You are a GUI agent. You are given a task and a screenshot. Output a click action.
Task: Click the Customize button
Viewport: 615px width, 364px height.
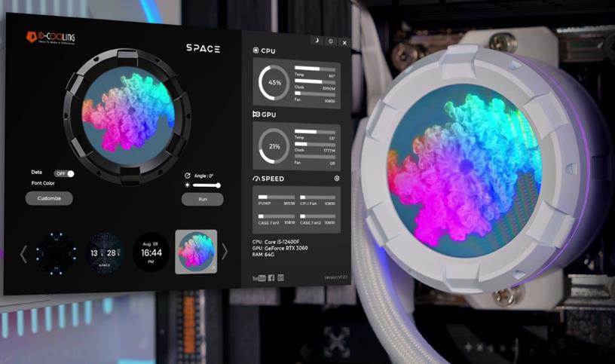tap(49, 198)
